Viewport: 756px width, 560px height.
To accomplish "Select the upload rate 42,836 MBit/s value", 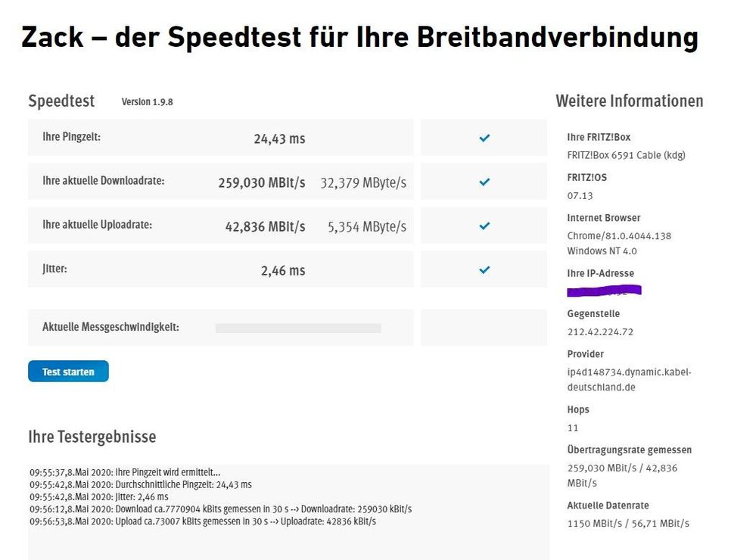I will [x=265, y=227].
